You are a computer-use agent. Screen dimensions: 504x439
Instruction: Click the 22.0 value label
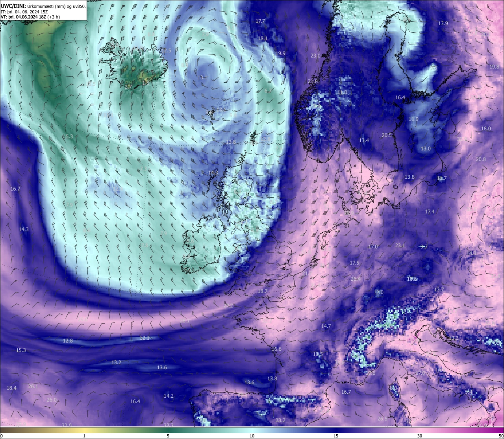point(67,425)
